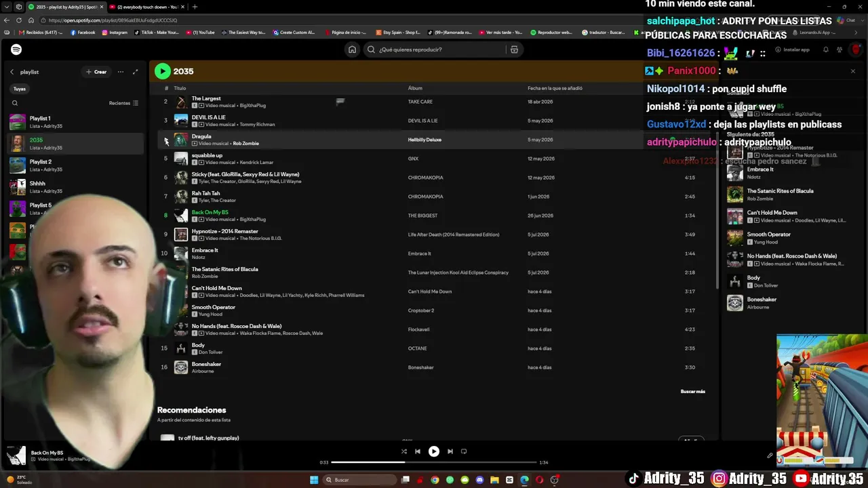Open the browse icon in the search bar

click(x=514, y=49)
